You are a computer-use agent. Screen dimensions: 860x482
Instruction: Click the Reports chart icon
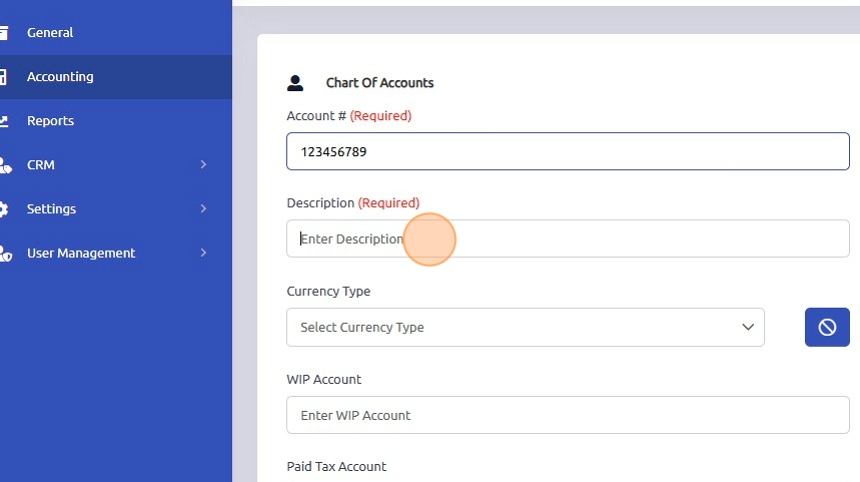[3, 121]
